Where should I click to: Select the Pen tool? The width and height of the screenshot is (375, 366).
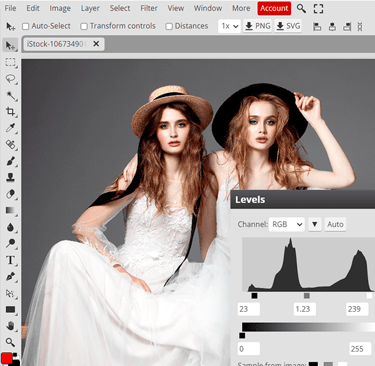10,277
